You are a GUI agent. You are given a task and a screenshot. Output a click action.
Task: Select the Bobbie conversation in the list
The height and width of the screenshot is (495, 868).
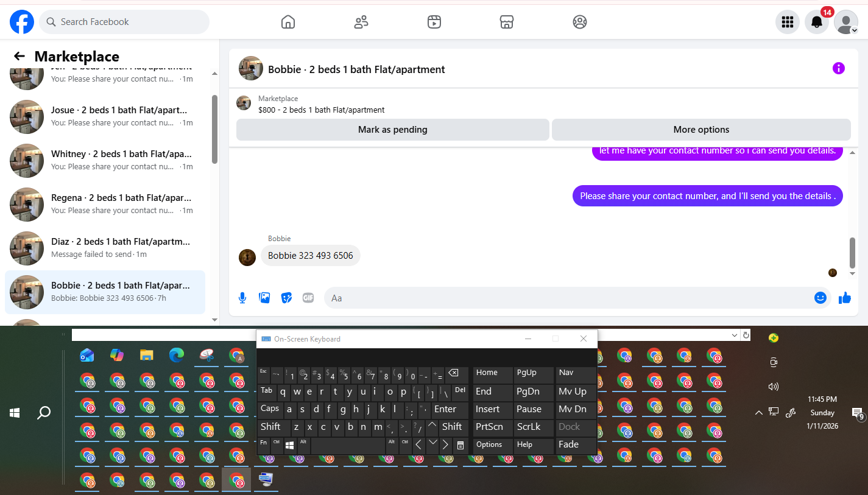click(x=105, y=292)
